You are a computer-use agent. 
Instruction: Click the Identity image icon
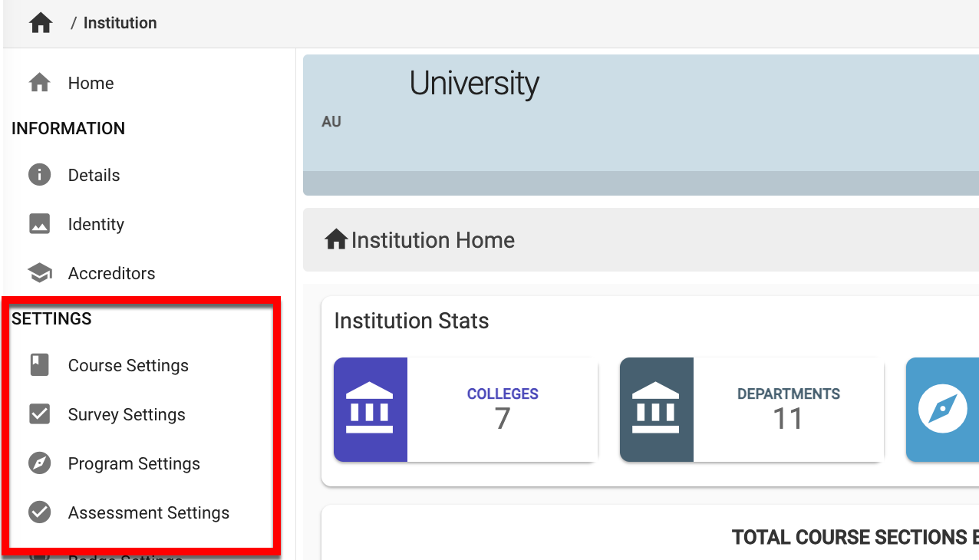[39, 224]
